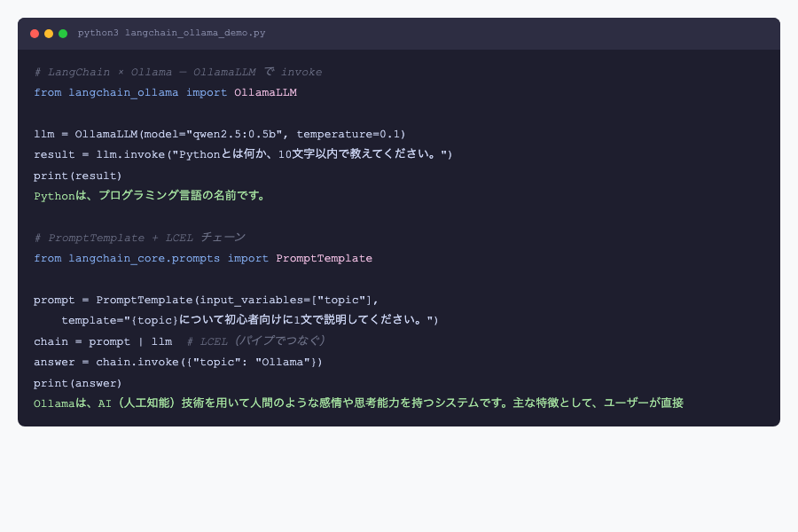
Task: Click the answer = chain.invoke line
Action: coord(178,362)
